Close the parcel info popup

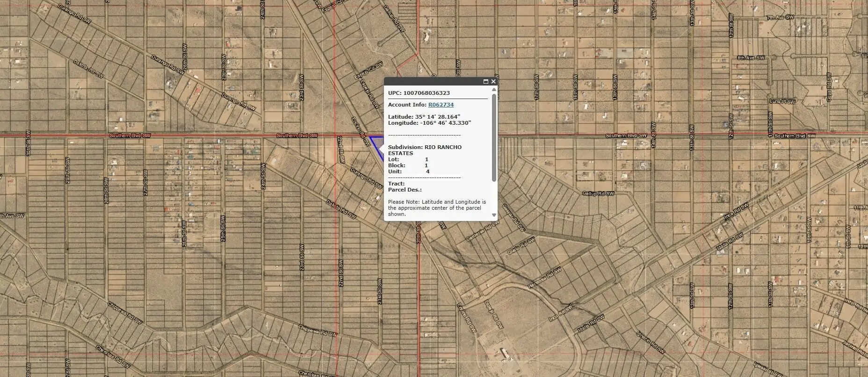point(493,81)
